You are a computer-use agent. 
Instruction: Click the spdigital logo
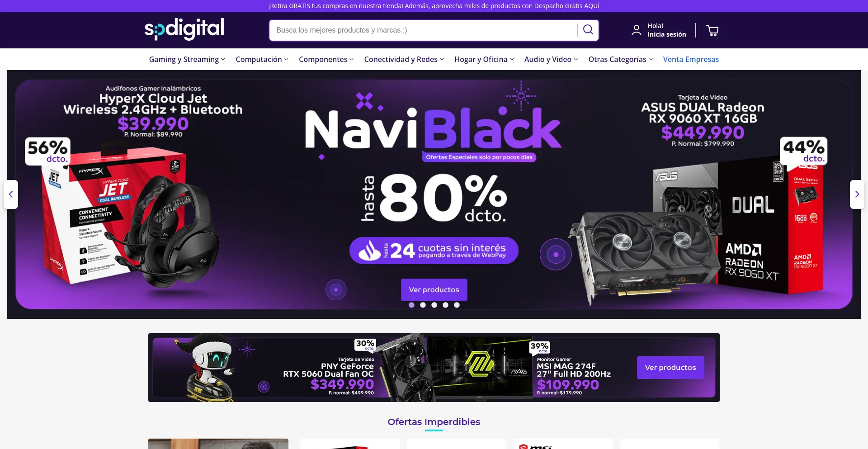[184, 29]
